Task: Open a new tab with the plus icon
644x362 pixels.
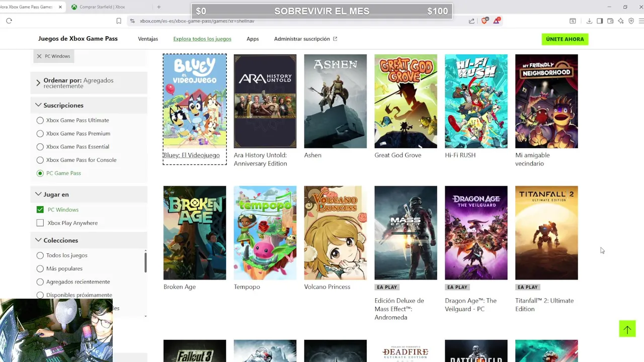Action: pyautogui.click(x=158, y=7)
